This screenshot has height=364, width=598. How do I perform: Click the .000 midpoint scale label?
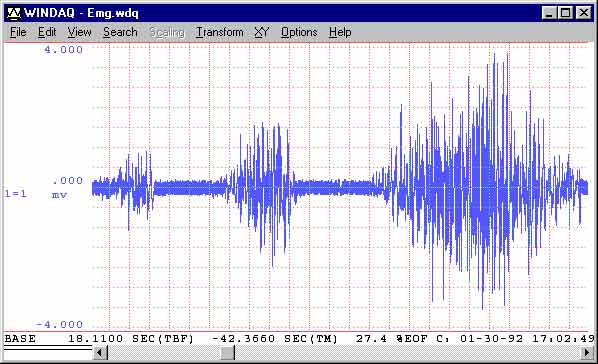point(68,180)
